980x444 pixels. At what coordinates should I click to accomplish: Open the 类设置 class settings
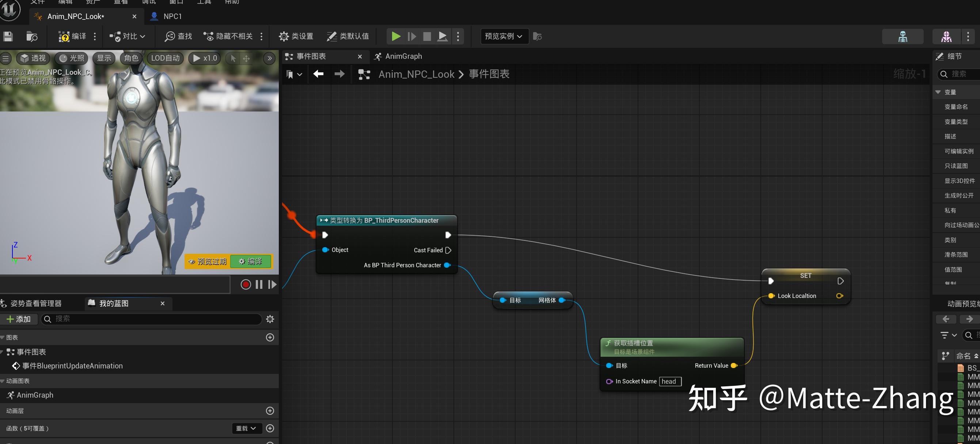[x=296, y=36]
